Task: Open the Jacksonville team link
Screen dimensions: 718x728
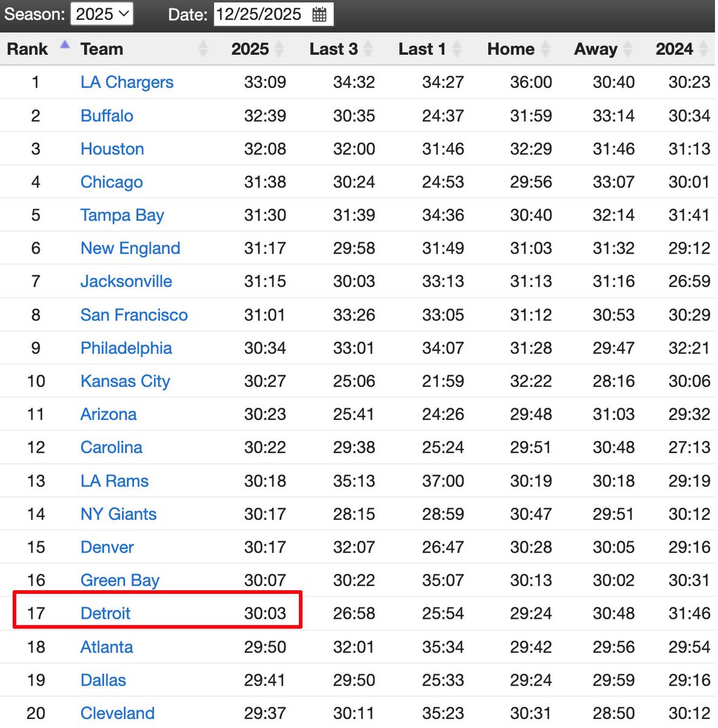Action: (126, 281)
